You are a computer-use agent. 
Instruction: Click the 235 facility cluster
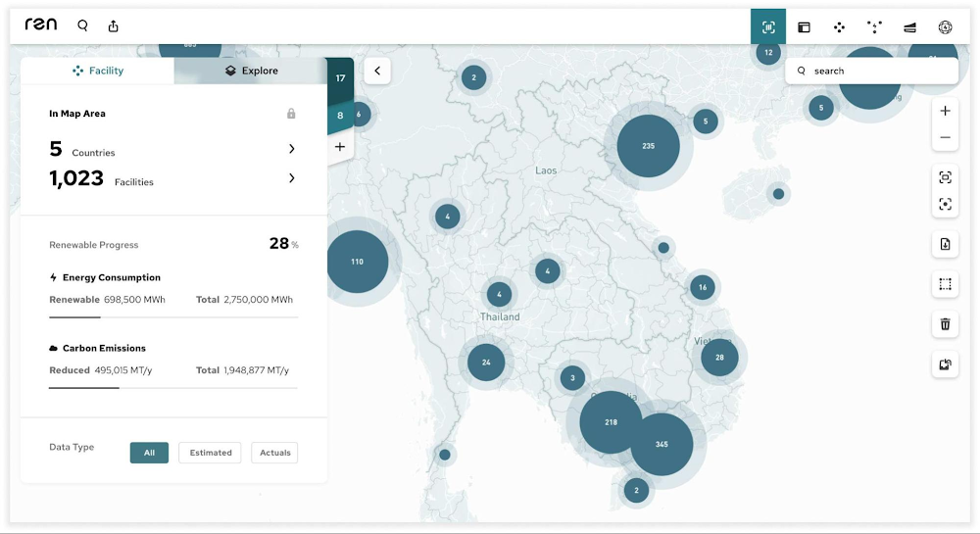click(x=648, y=146)
